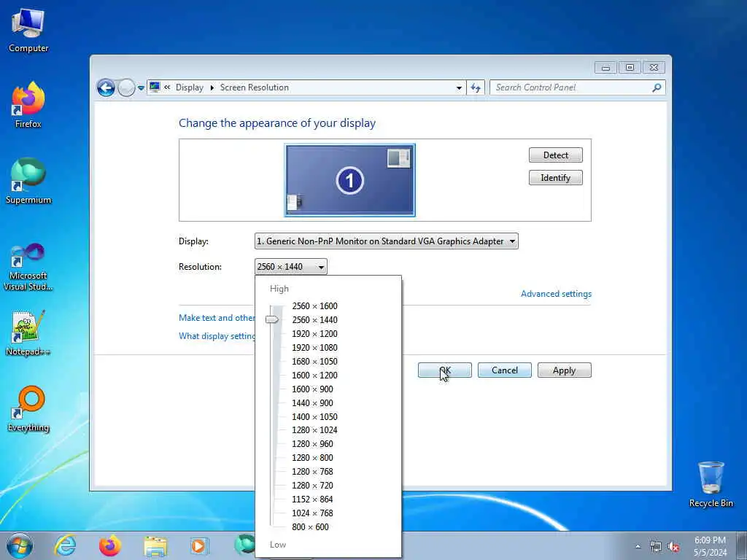Click the Identify button
The width and height of the screenshot is (747, 560).
(555, 178)
